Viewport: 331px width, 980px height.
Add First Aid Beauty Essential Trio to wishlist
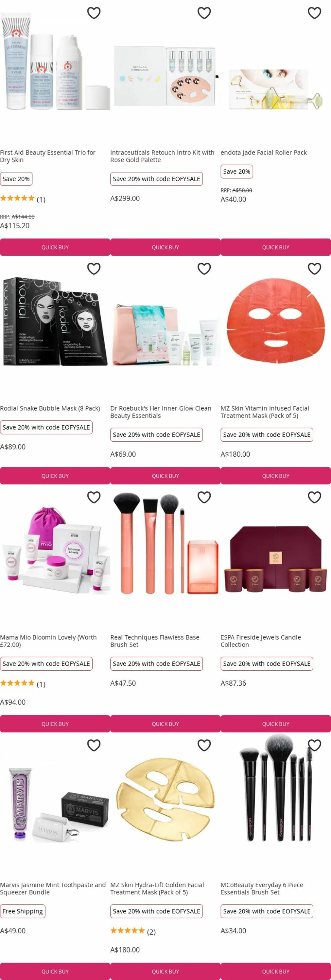(x=94, y=13)
